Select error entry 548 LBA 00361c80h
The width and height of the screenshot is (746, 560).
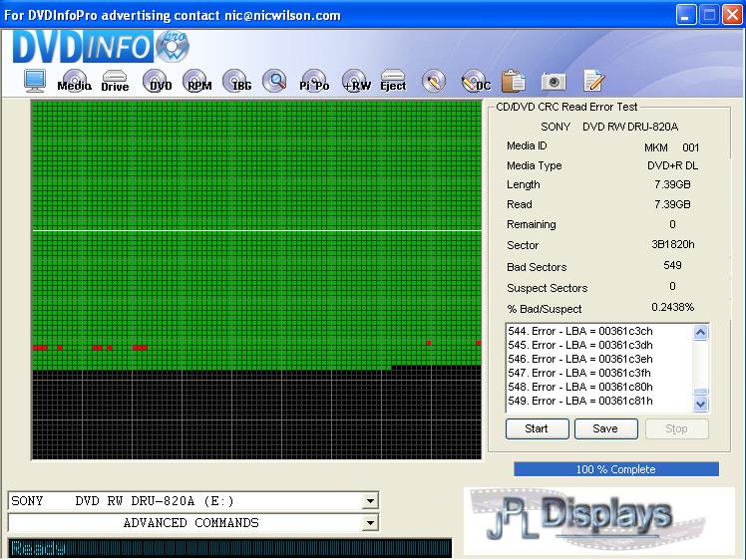click(580, 387)
